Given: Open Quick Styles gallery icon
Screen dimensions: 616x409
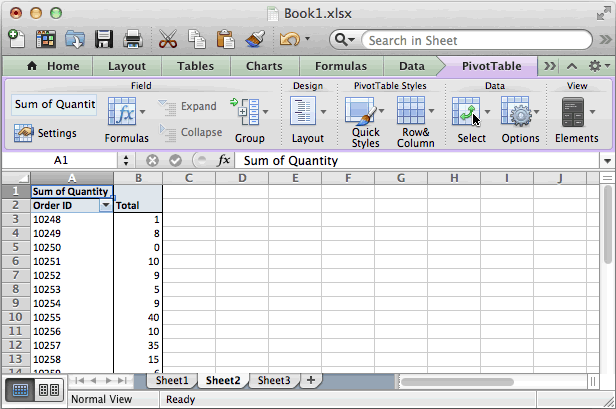Looking at the screenshot, I should click(x=361, y=112).
